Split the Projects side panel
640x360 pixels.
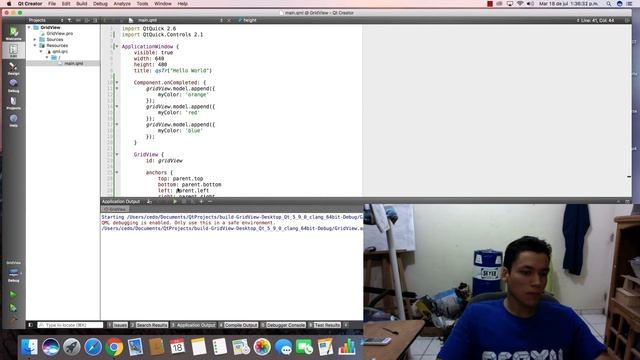point(87,20)
